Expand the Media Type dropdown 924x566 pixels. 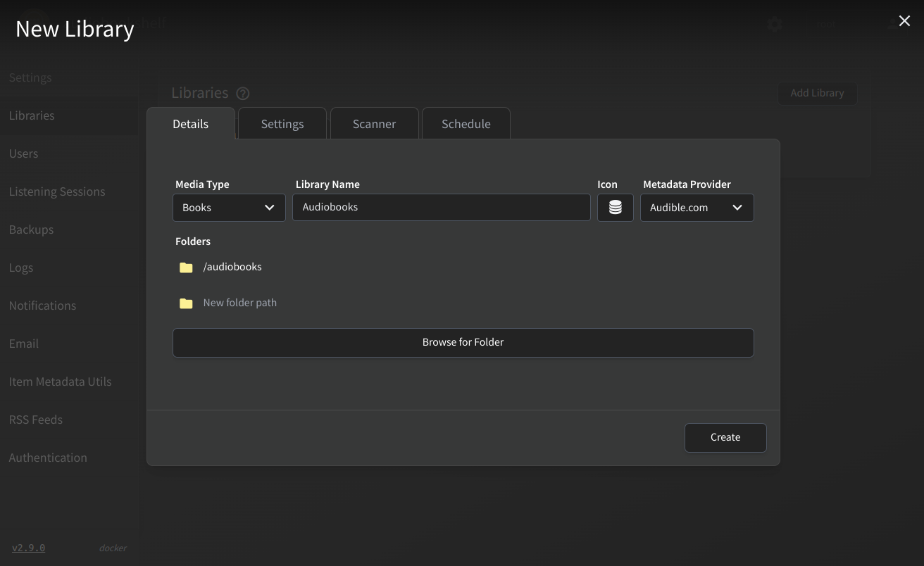(229, 208)
